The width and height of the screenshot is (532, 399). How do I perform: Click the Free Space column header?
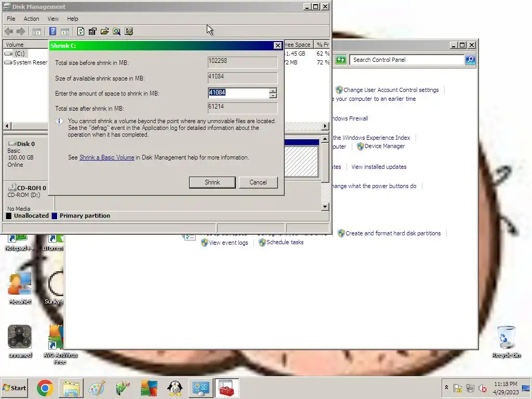[x=298, y=45]
